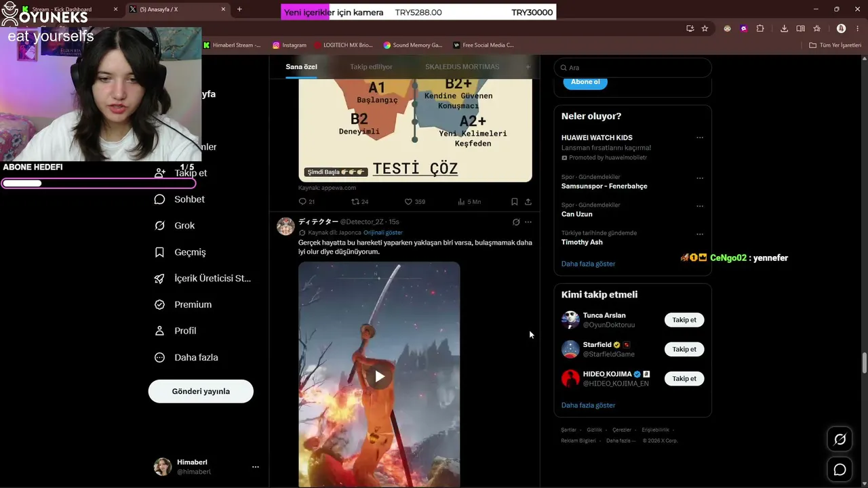Viewport: 868px width, 488px height.
Task: Switch to SKALEDUS MORTIMAS tab
Action: (462, 67)
